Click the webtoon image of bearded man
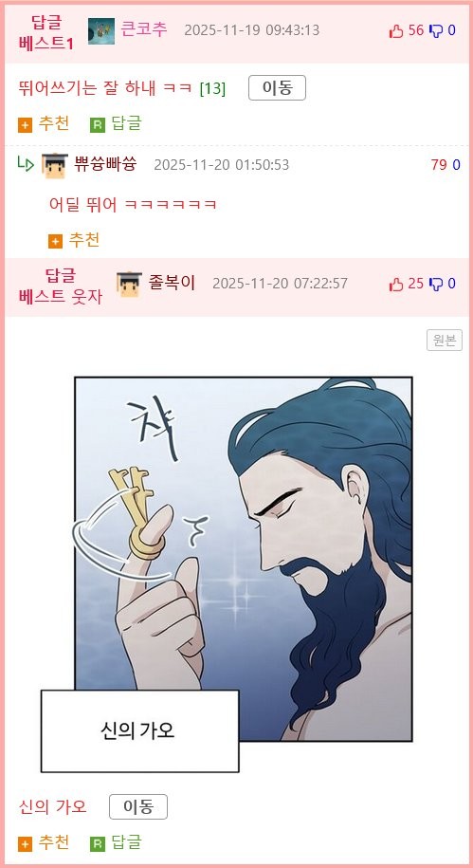Screen dimensions: 473x868 [x=244, y=559]
